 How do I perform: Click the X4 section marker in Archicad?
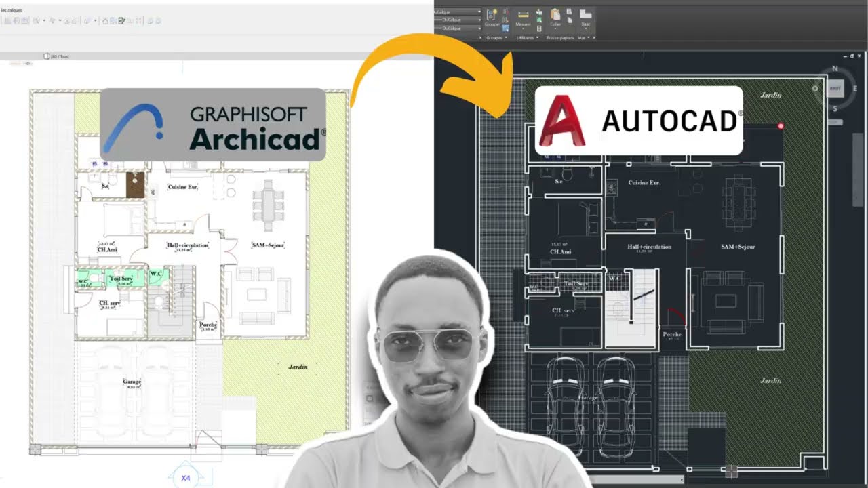(x=185, y=478)
